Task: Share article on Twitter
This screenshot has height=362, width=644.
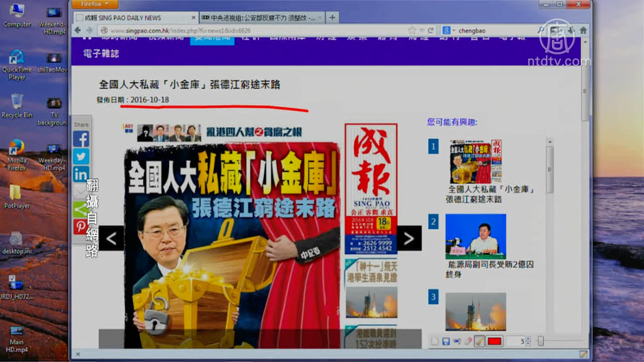Action: [81, 156]
